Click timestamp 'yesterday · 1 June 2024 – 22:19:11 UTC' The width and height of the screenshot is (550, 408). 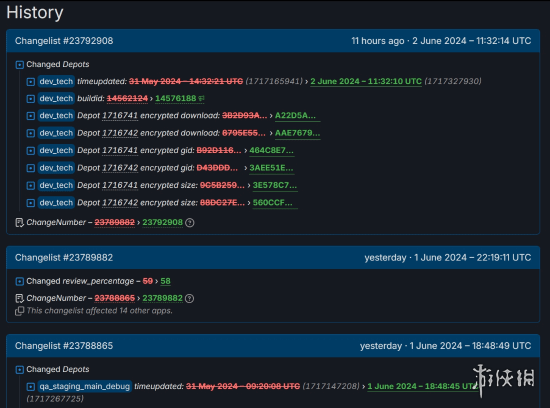click(448, 257)
